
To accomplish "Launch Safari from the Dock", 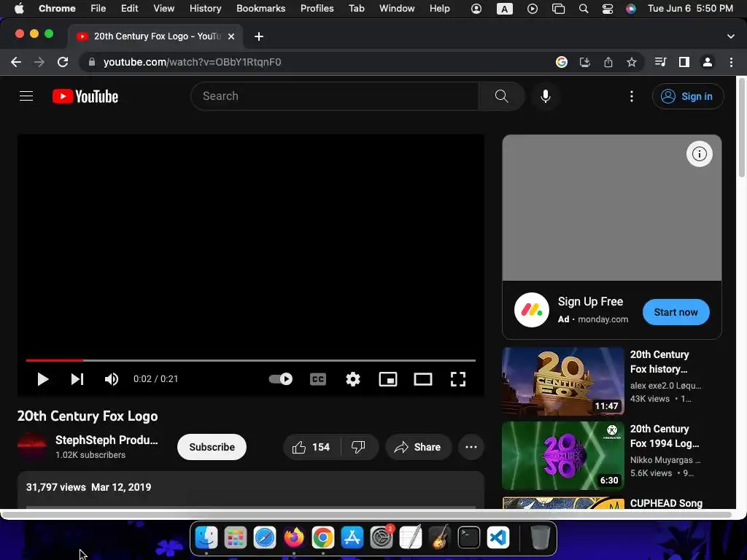I will point(265,537).
